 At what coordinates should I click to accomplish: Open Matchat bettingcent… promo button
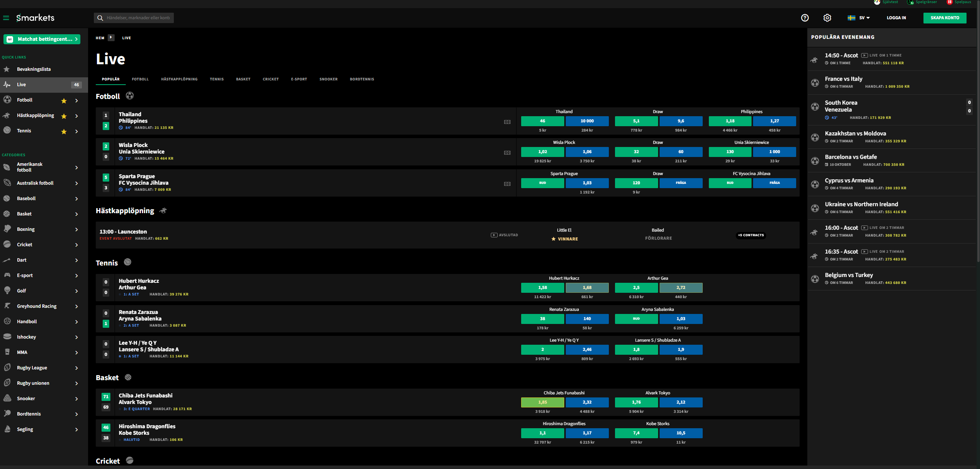pos(42,39)
